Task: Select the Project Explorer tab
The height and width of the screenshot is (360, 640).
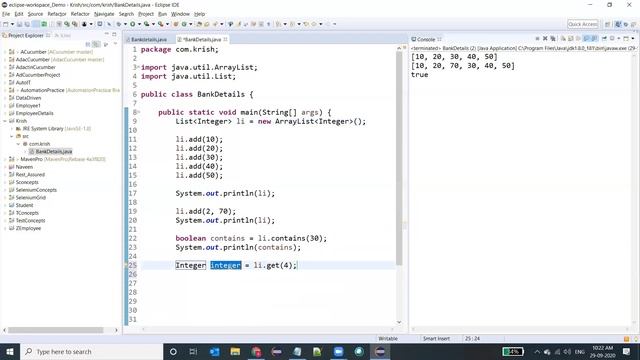Action: 26,36
